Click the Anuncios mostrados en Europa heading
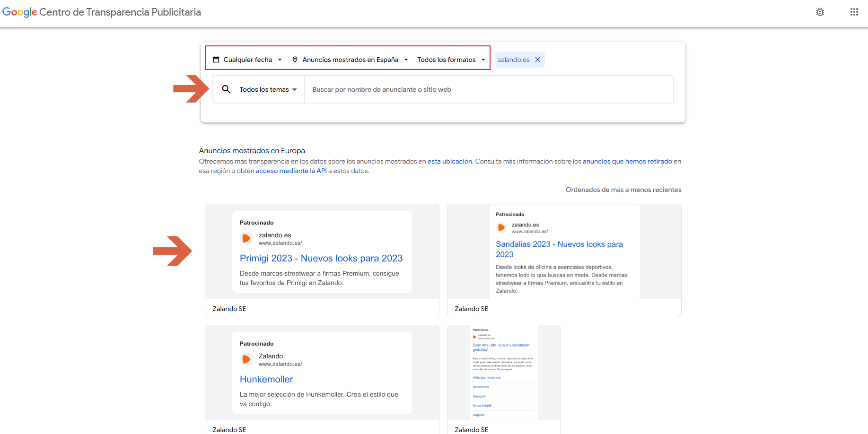Viewport: 868px width, 434px height. pos(252,150)
